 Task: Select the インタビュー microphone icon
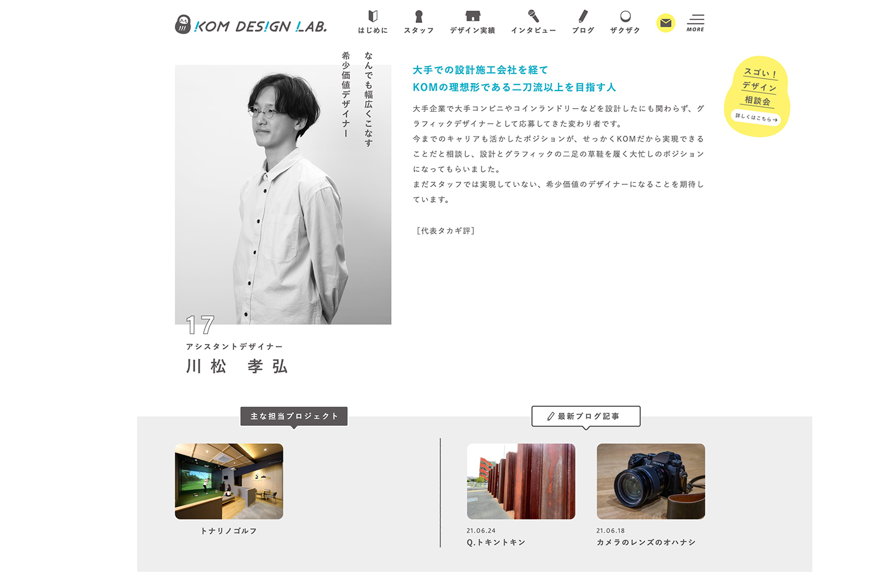(533, 16)
